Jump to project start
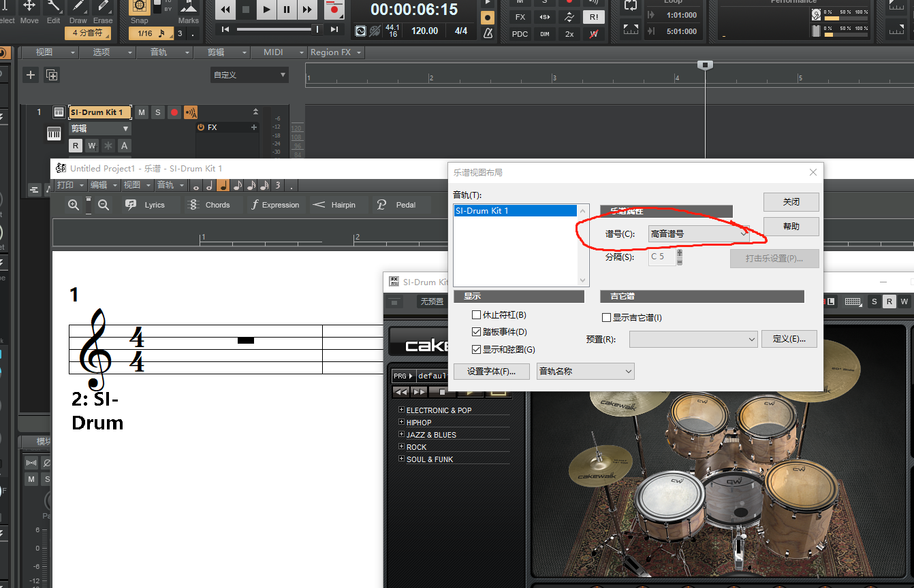 pos(225,29)
